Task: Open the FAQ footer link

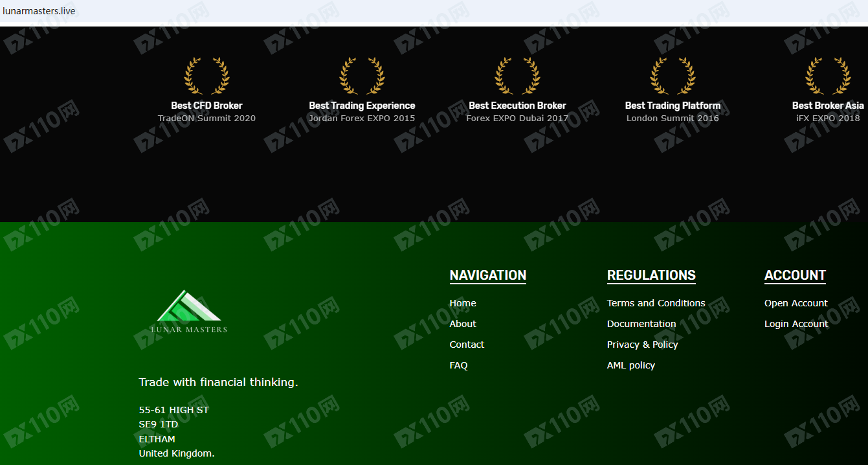Action: pyautogui.click(x=458, y=365)
